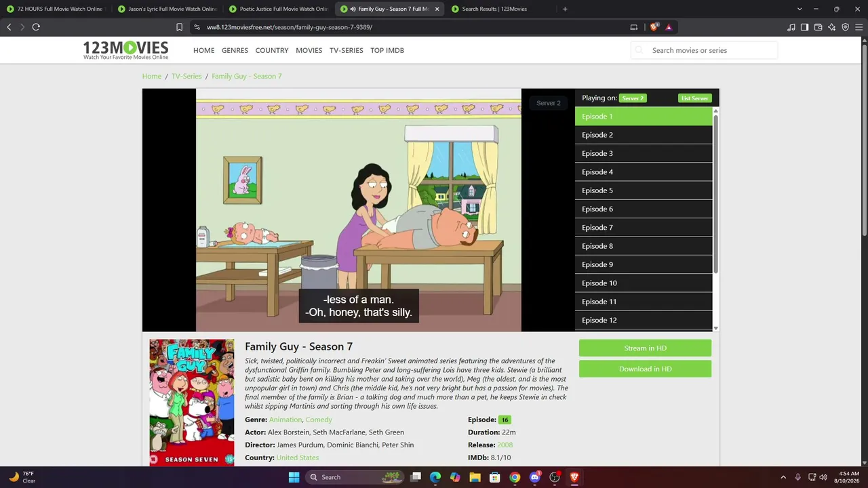Screen dimensions: 868x488
Task: Click the 123Movies logo
Action: point(125,50)
